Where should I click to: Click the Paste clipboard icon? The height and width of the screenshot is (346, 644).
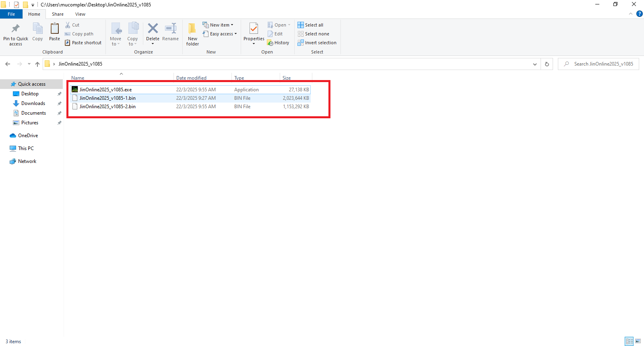pos(54,29)
